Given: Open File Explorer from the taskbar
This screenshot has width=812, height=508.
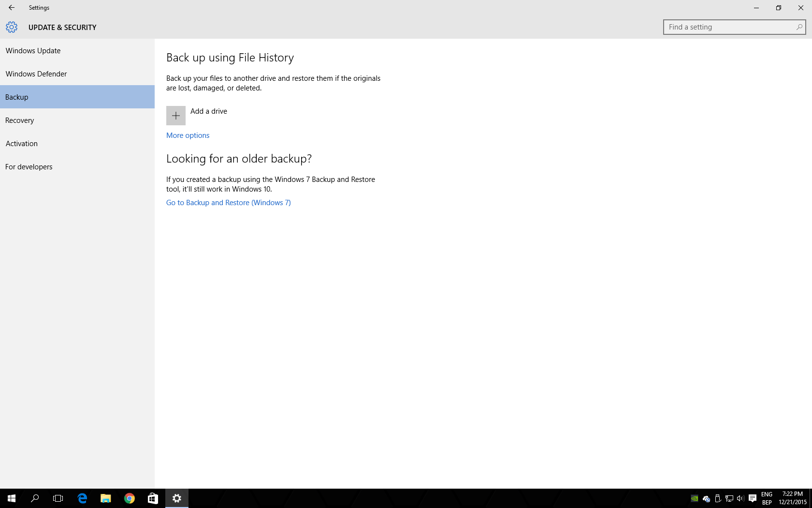Looking at the screenshot, I should click(105, 498).
